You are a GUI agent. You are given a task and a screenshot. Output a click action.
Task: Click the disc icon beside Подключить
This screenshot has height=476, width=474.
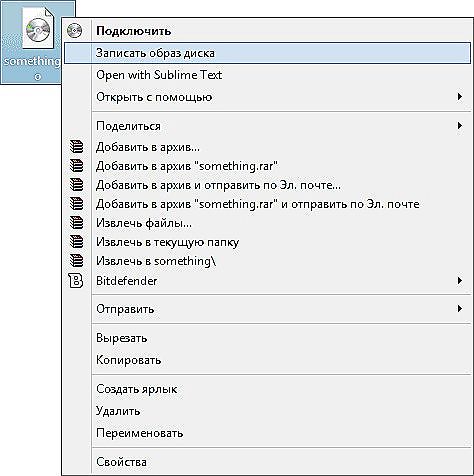[x=74, y=31]
